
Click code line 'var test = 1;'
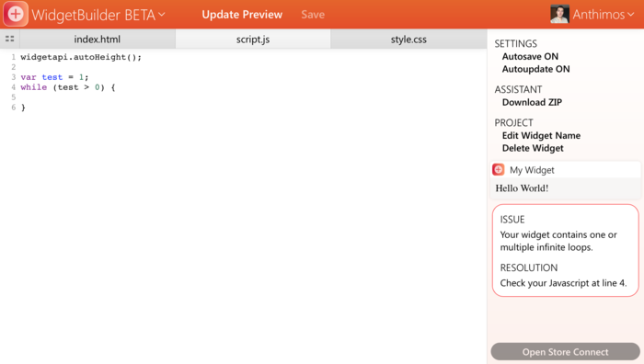54,77
